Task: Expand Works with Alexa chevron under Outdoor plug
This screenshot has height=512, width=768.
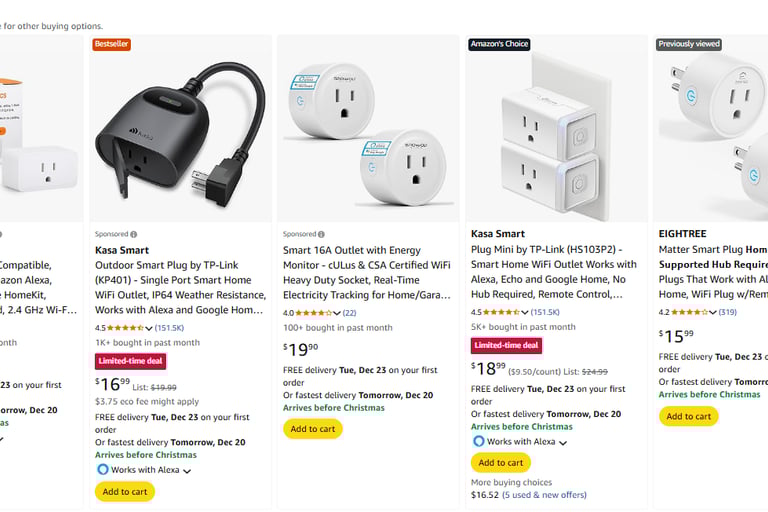Action: pyautogui.click(x=187, y=470)
